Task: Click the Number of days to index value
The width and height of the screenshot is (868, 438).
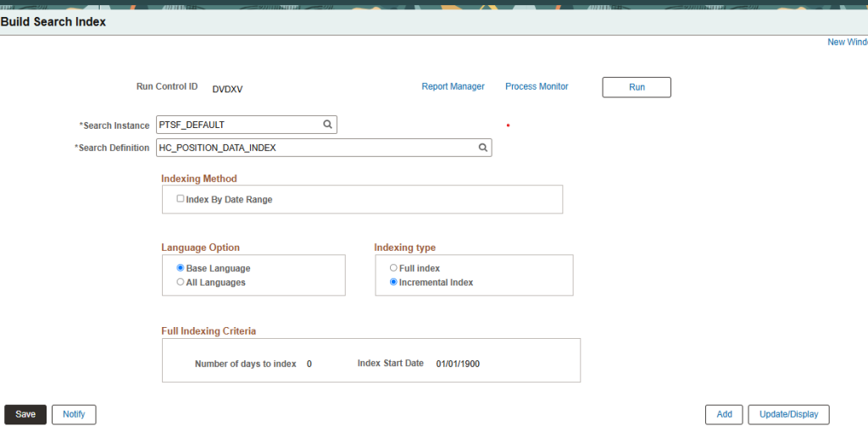Action: (x=309, y=364)
